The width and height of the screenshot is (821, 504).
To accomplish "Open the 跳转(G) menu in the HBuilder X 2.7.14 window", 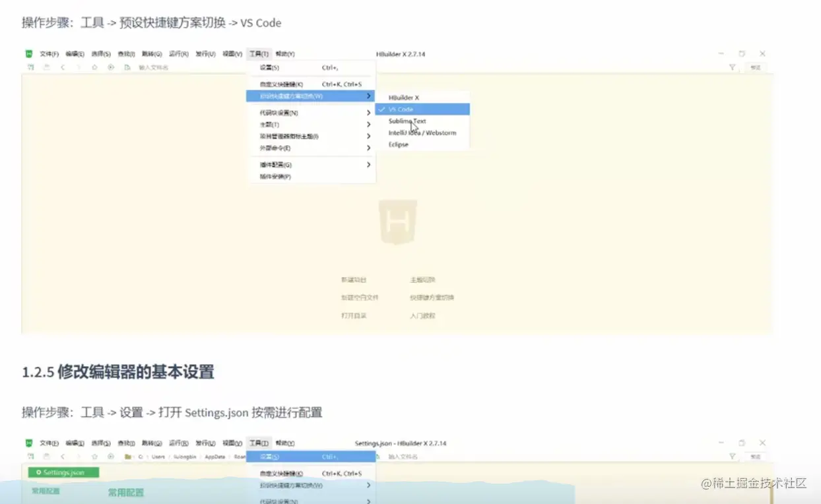I will 152,54.
